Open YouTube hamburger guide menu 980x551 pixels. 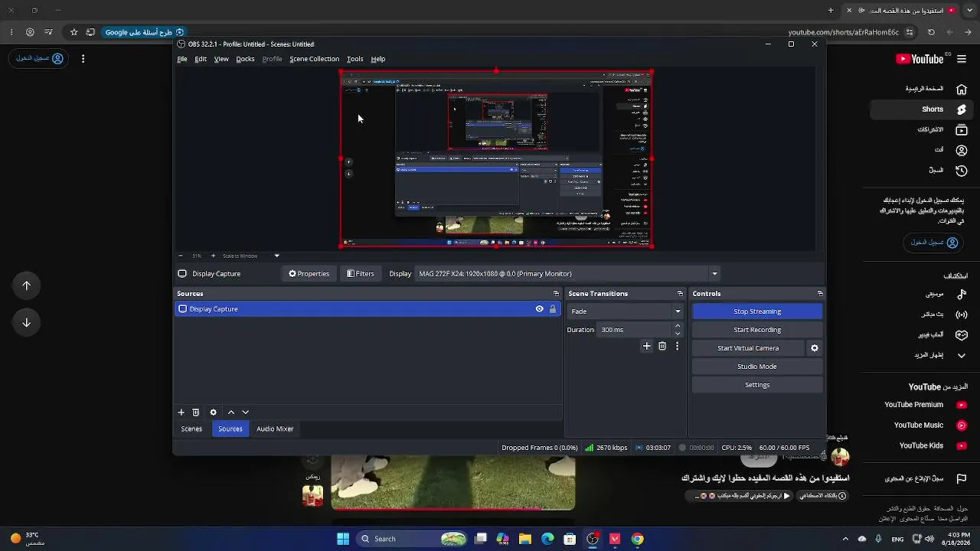tap(962, 59)
